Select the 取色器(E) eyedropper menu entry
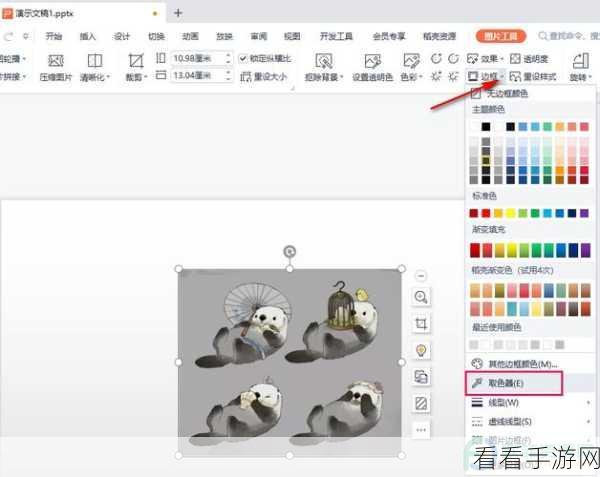 (x=514, y=383)
